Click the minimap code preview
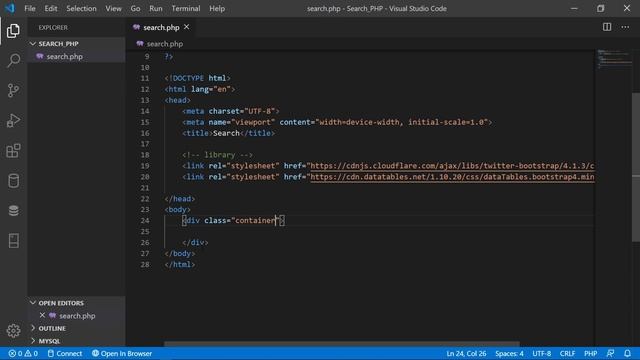The height and width of the screenshot is (360, 640). [x=614, y=59]
